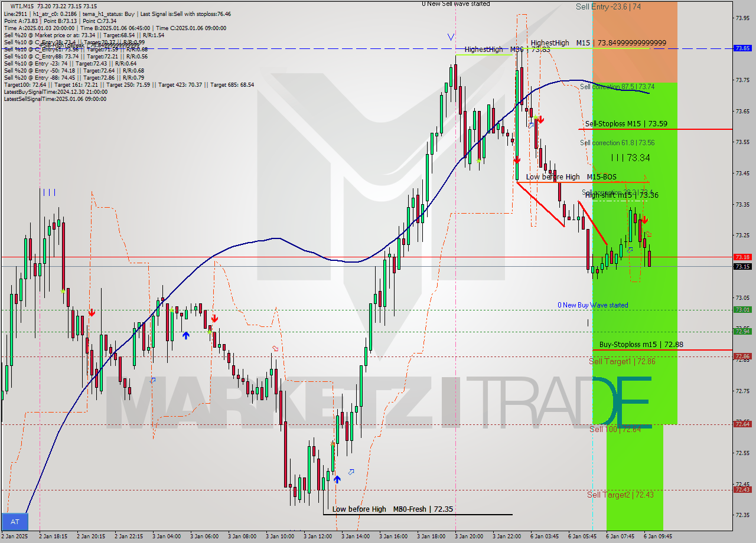The height and width of the screenshot is (543, 756).
Task: Select the '| | | 73.34' label
Action: pos(630,158)
